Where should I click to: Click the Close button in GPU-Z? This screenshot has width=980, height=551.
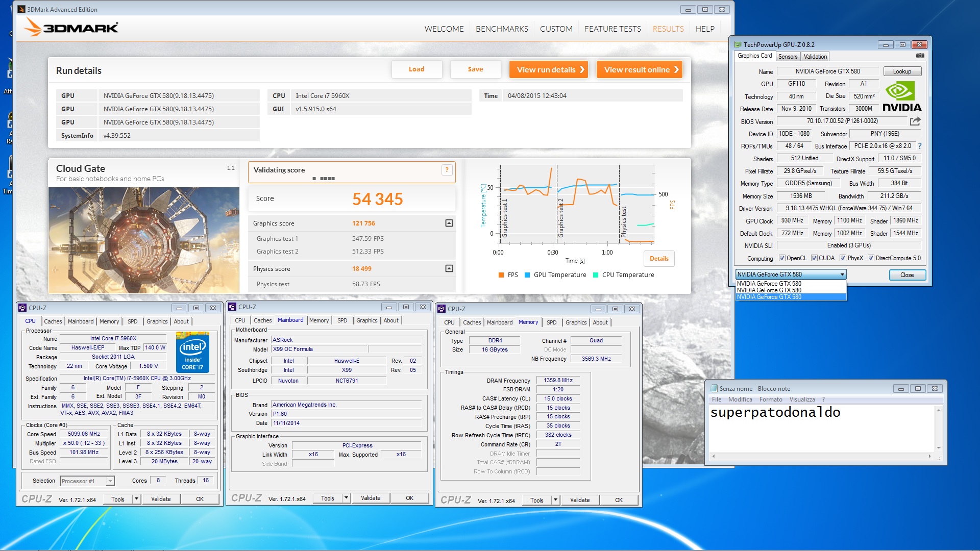pyautogui.click(x=907, y=275)
